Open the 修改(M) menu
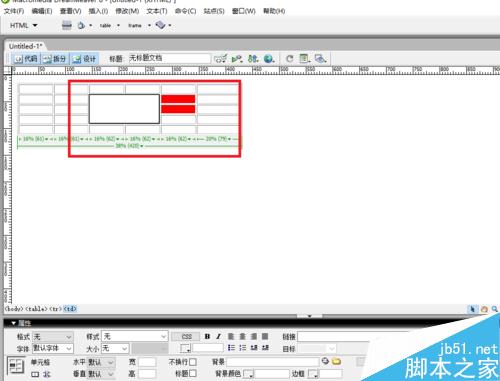This screenshot has height=381, width=500. pyautogui.click(x=127, y=11)
